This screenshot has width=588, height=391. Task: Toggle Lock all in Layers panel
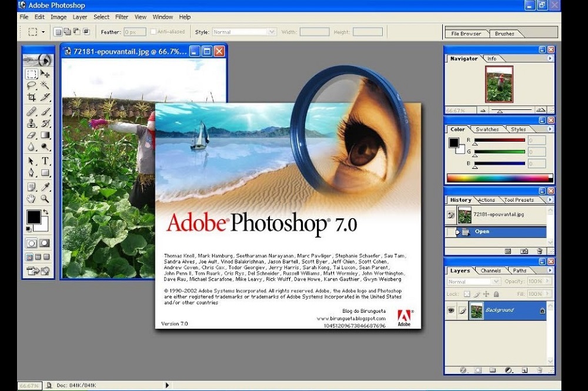(x=496, y=294)
